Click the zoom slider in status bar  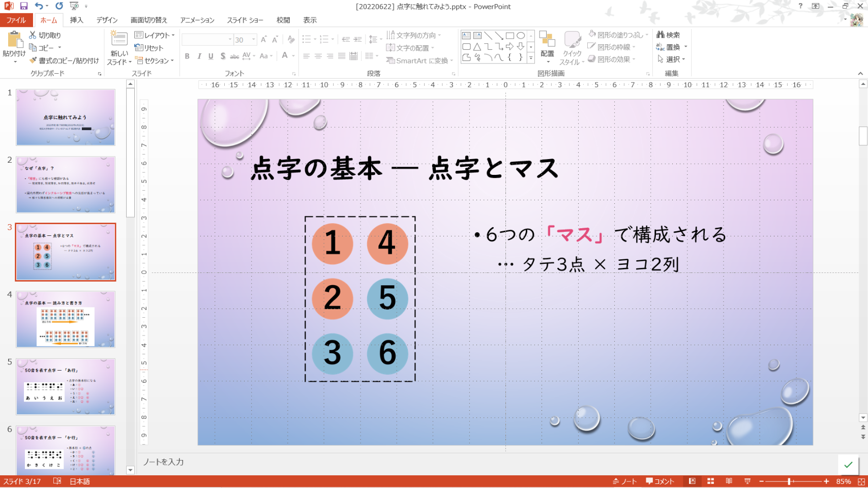pyautogui.click(x=789, y=481)
